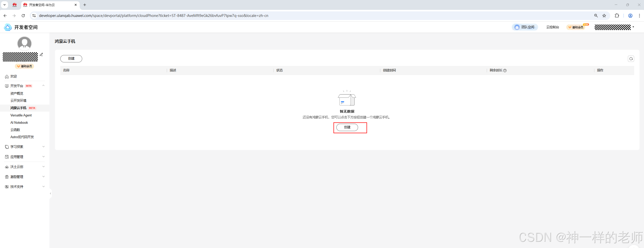644x248 pixels.
Task: Click the 沃土云创 cloud icon
Action: (7, 167)
